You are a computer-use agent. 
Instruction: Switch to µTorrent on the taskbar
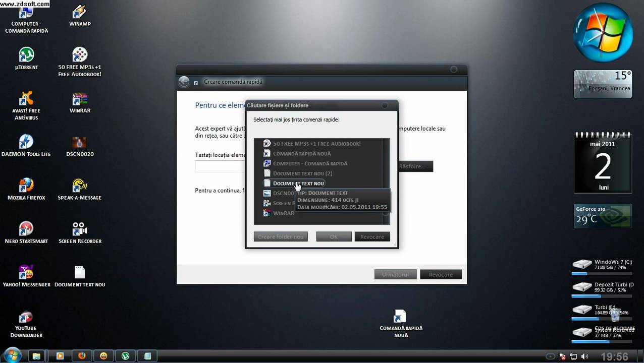tap(126, 356)
